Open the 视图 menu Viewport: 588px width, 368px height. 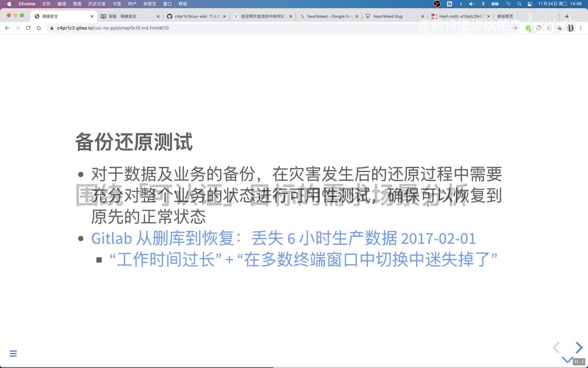(77, 4)
